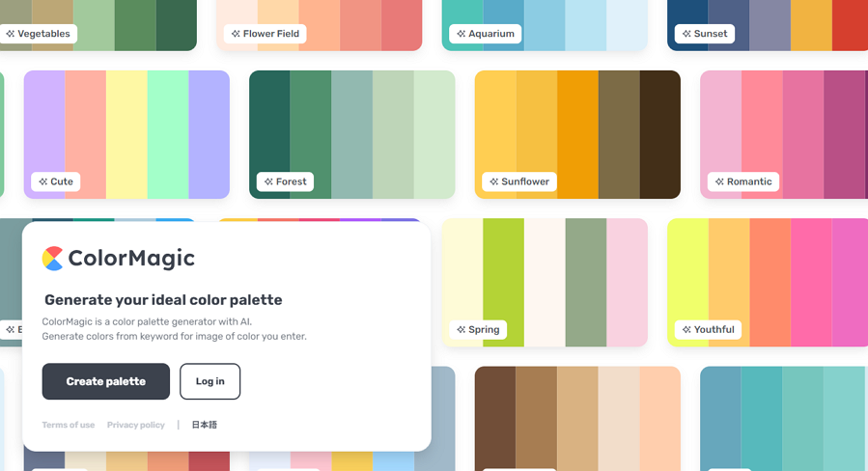Select the dark brown swatch in Sunflower palette
The height and width of the screenshot is (471, 868).
click(659, 134)
